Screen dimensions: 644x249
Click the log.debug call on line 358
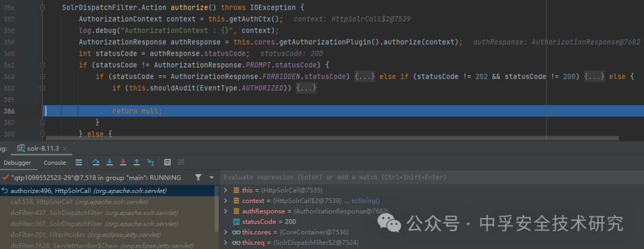point(179,30)
